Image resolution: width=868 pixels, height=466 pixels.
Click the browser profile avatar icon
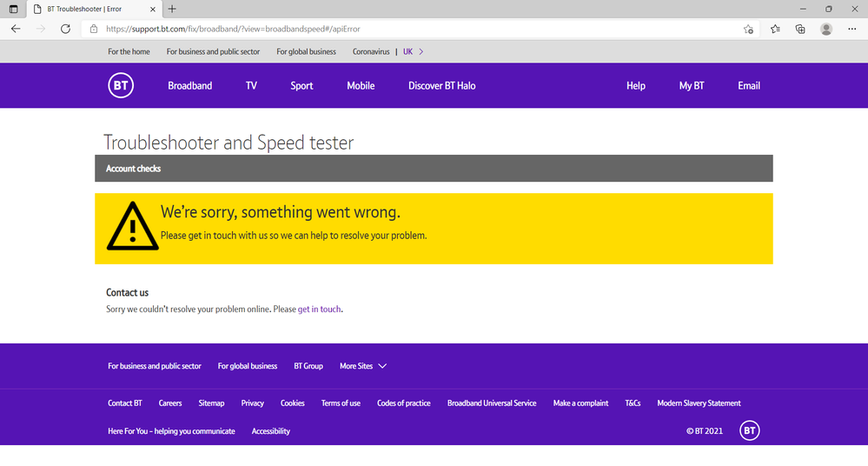tap(826, 29)
